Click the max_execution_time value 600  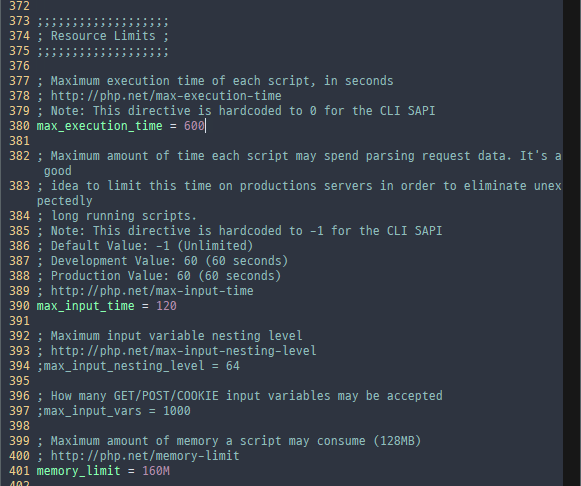(194, 126)
